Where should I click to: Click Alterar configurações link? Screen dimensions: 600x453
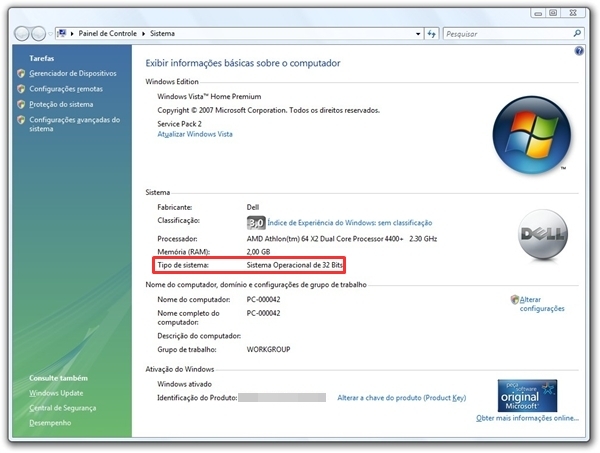[x=542, y=304]
